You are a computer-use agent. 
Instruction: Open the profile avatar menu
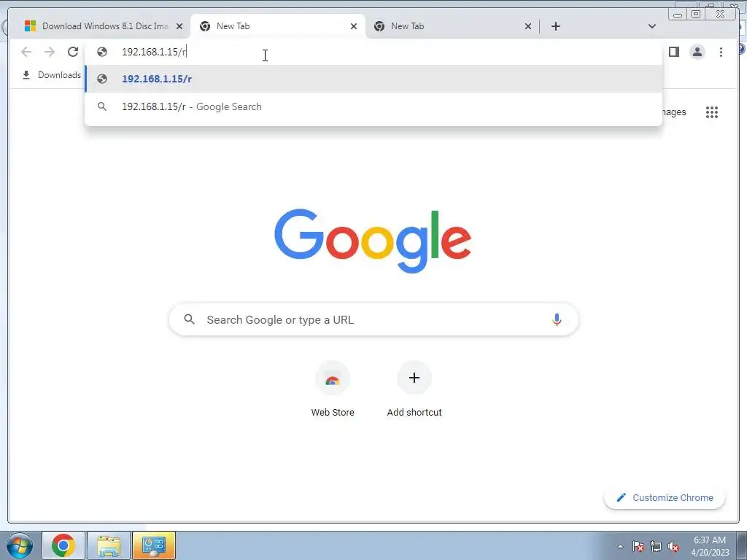tap(697, 52)
